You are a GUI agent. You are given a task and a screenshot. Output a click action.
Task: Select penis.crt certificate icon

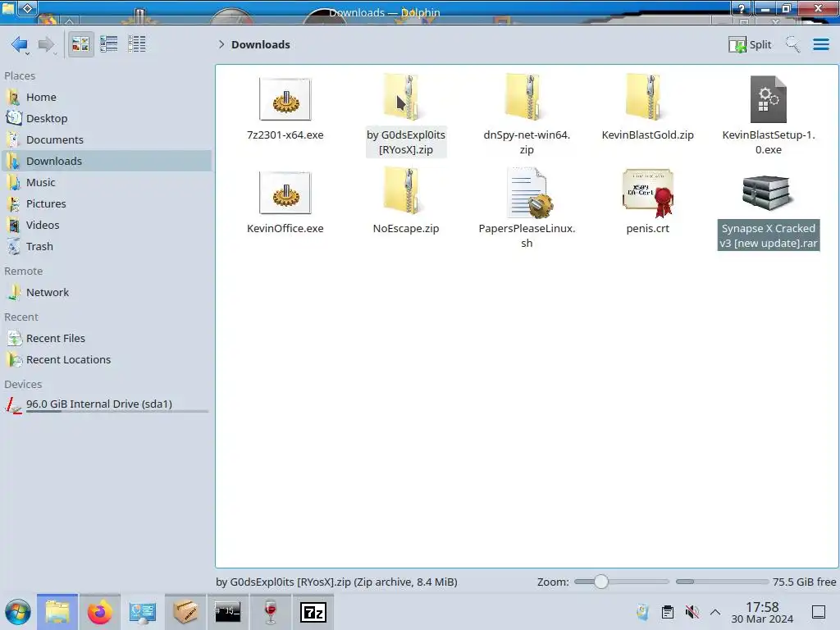pos(647,193)
